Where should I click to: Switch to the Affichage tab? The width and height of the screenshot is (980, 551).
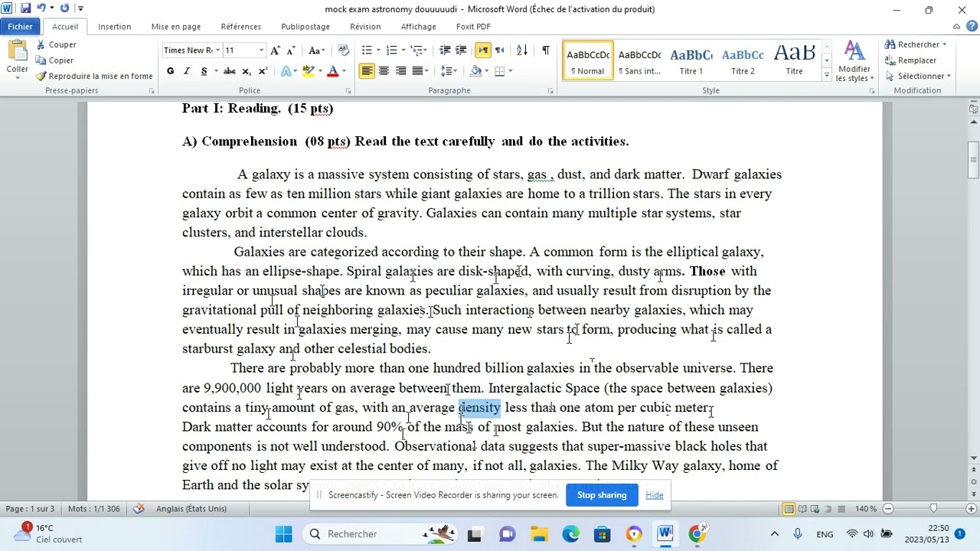418,27
